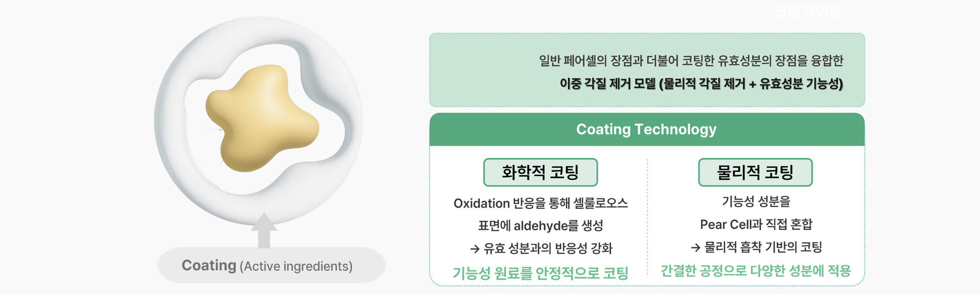
Task: Click the Pear Cell과 직접 혼합 text
Action: click(756, 224)
